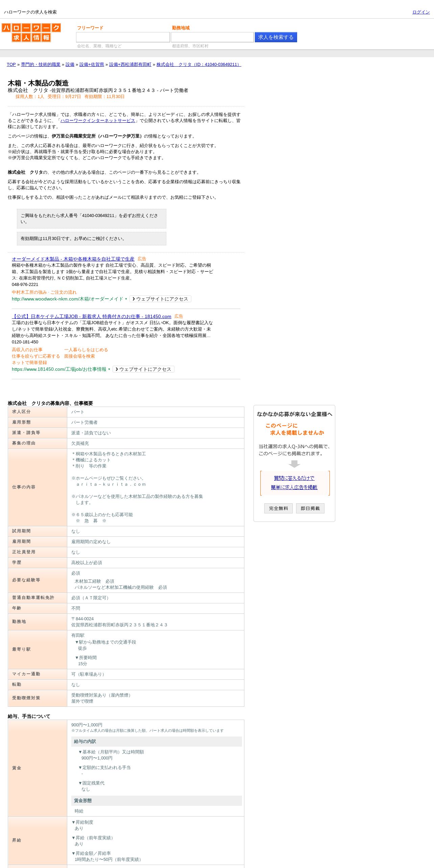Open 仕事を絞らずに応募する ad sublink
This screenshot has width=434, height=868.
tap(36, 356)
